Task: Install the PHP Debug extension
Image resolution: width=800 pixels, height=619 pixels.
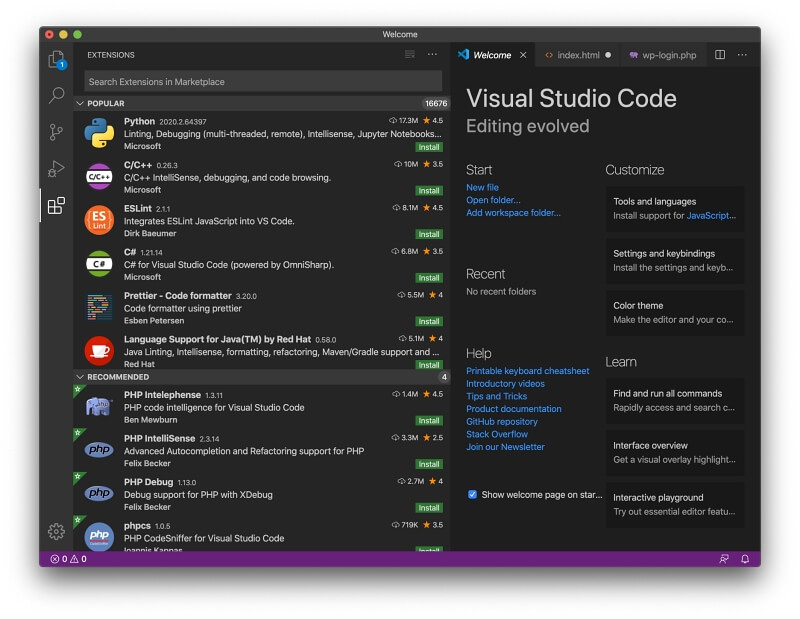Action: [429, 508]
